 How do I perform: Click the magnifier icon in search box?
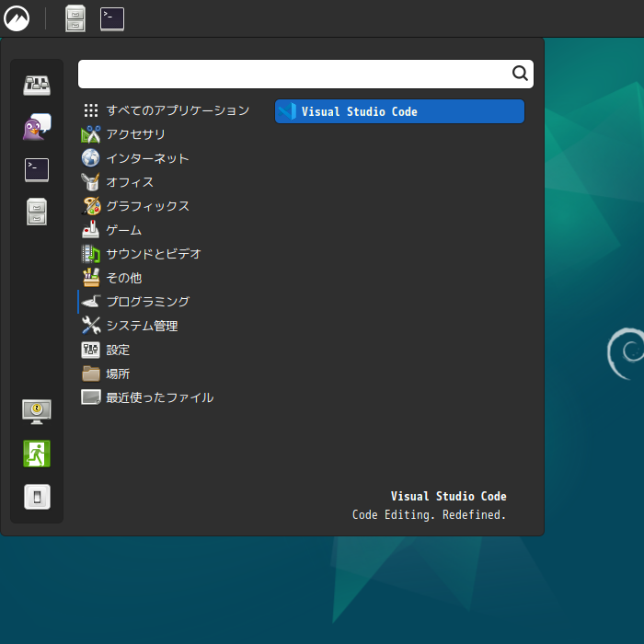pos(520,75)
